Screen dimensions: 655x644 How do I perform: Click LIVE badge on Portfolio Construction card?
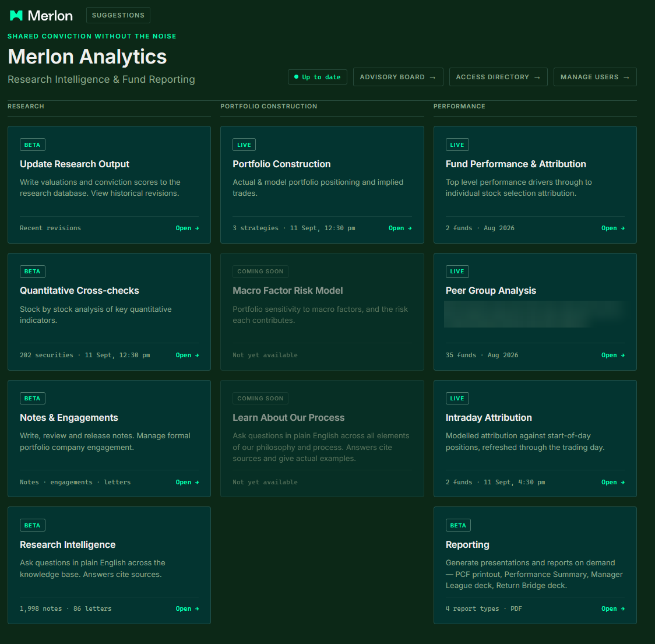point(244,145)
